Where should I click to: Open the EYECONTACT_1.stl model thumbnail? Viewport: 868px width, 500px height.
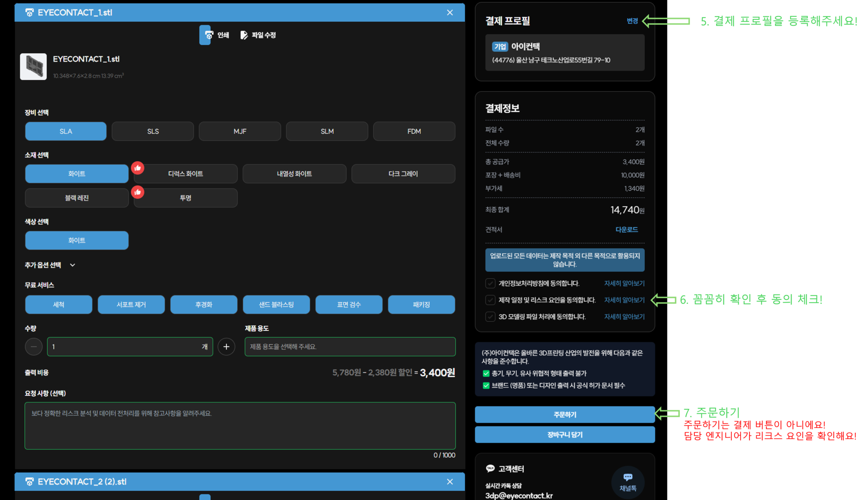point(33,66)
